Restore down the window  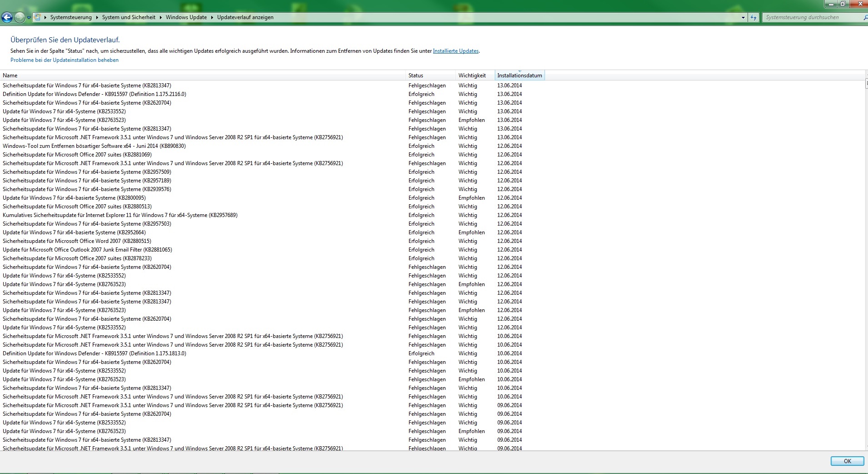(x=843, y=4)
